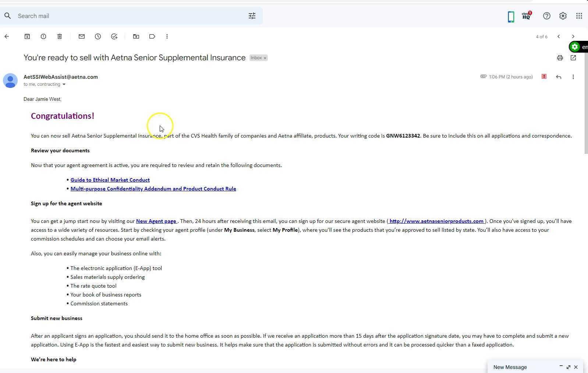Go to the older email
Screen dimensions: 588x373
pyautogui.click(x=573, y=36)
